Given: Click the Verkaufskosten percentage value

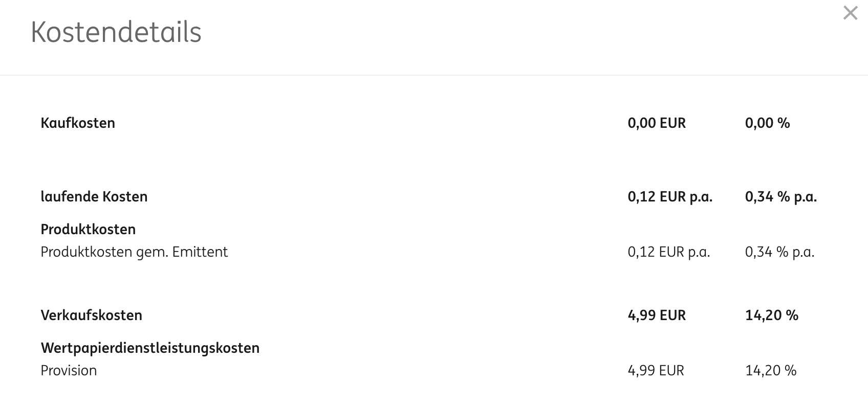Looking at the screenshot, I should pyautogui.click(x=771, y=315).
